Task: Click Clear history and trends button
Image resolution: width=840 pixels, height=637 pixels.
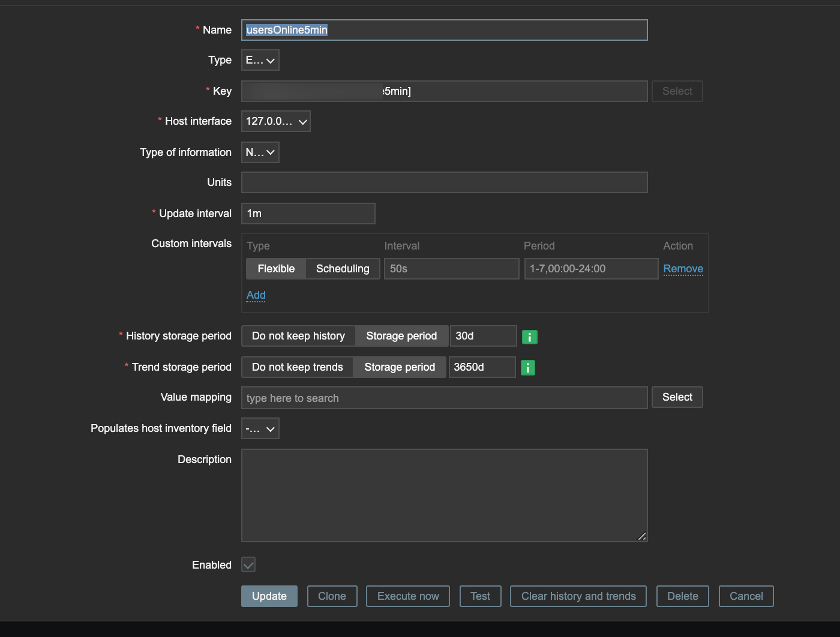Action: coord(578,596)
